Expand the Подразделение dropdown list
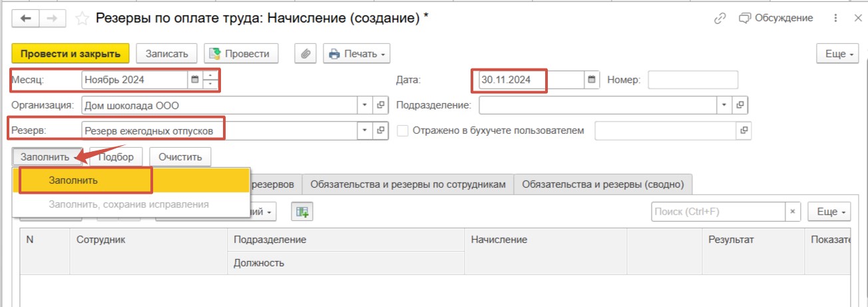The width and height of the screenshot is (868, 307). (x=724, y=105)
